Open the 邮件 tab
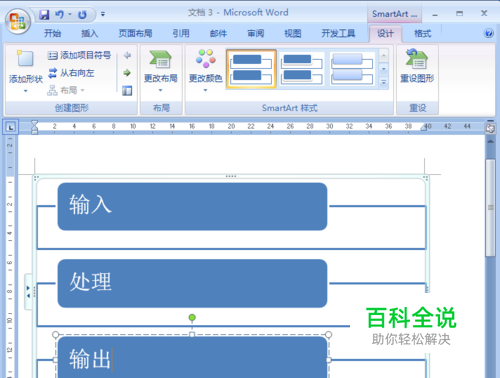500x378 pixels. pyautogui.click(x=218, y=33)
